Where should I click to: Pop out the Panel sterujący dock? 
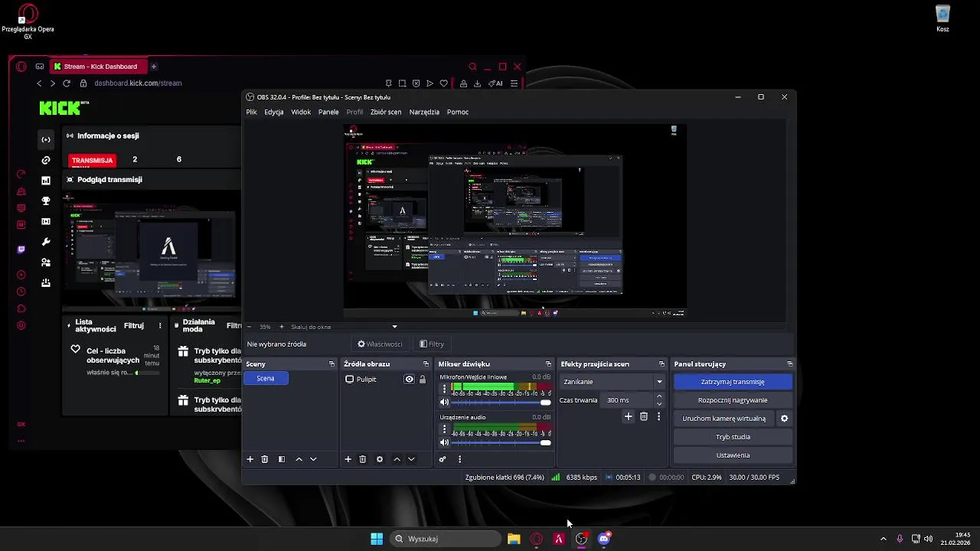(x=789, y=364)
